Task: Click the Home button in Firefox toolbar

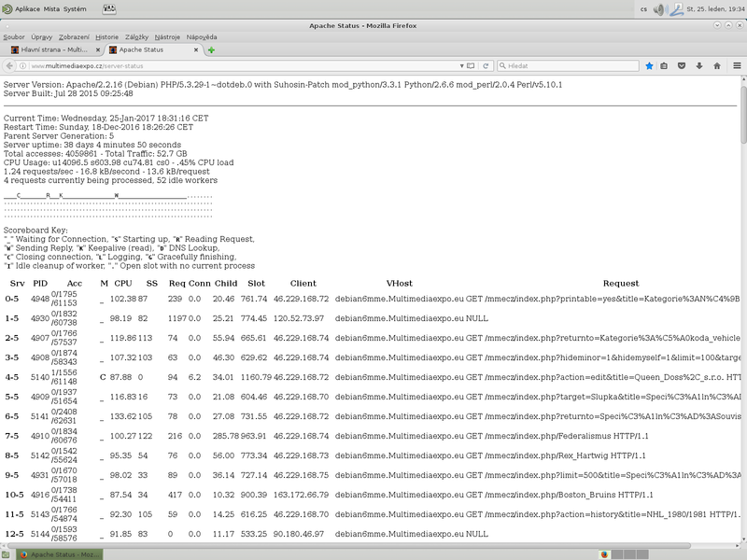Action: 717,66
